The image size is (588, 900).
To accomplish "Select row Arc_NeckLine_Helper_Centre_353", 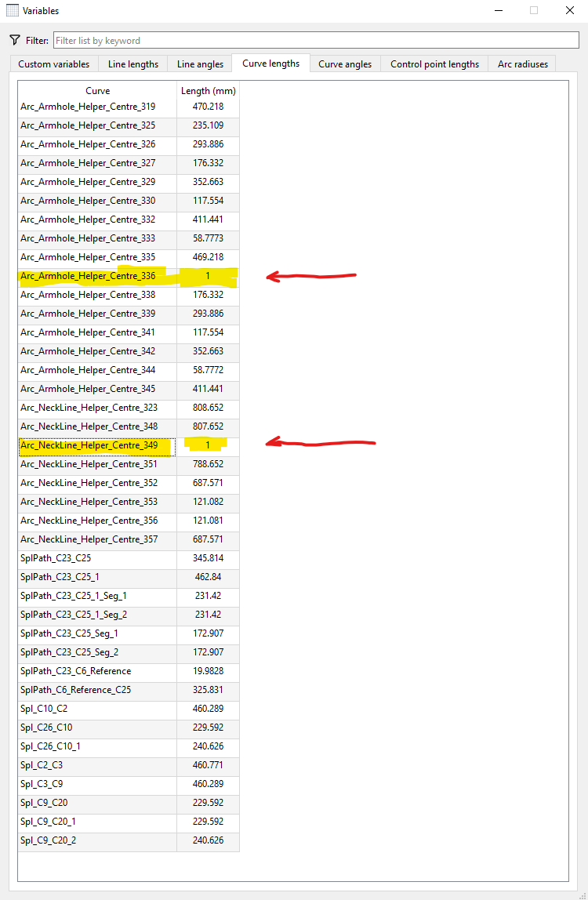I will pyautogui.click(x=129, y=503).
